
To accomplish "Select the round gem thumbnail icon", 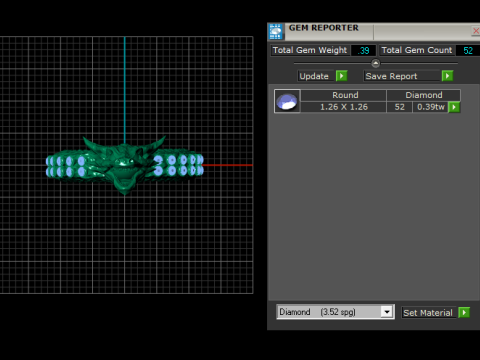I will pos(287,101).
